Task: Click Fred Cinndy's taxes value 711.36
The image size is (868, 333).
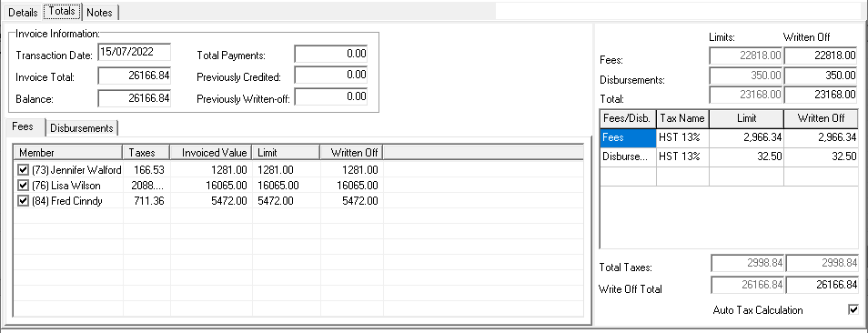Action: point(148,202)
